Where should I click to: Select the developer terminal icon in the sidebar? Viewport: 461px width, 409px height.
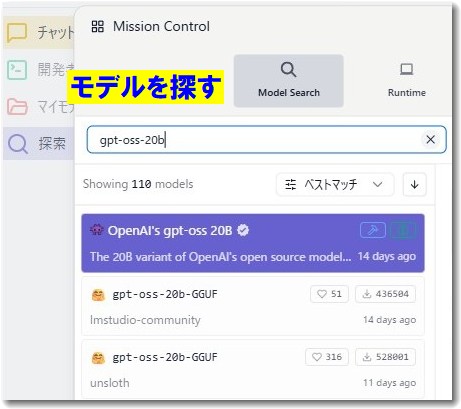(17, 70)
